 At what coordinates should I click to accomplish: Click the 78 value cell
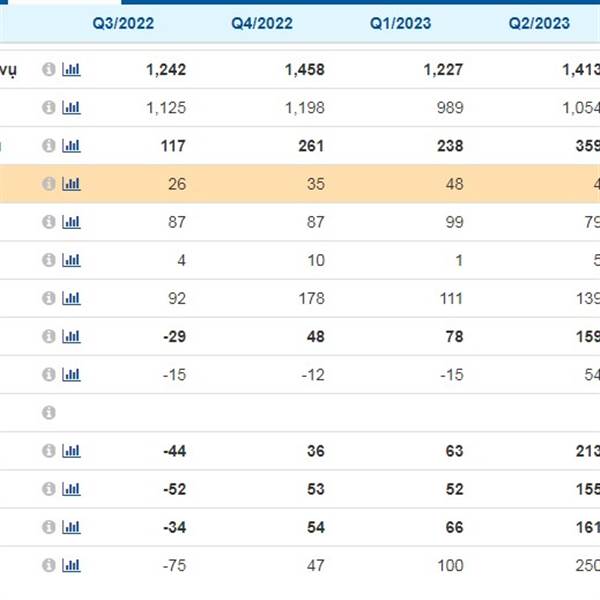pos(455,337)
